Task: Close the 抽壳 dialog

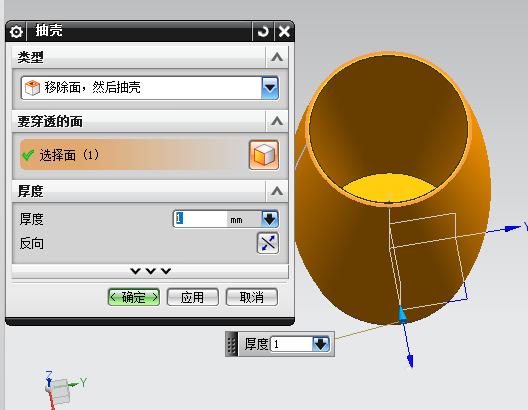Action: tap(284, 32)
